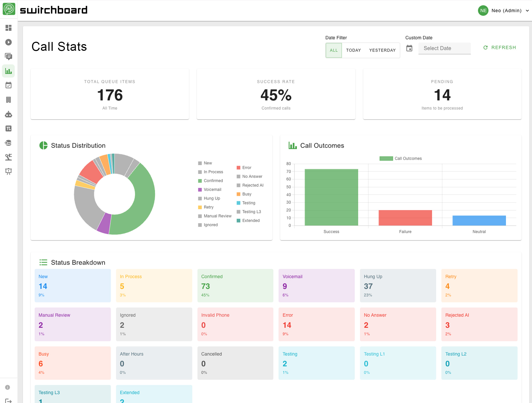Select the YESTERDAY date filter

coord(382,50)
